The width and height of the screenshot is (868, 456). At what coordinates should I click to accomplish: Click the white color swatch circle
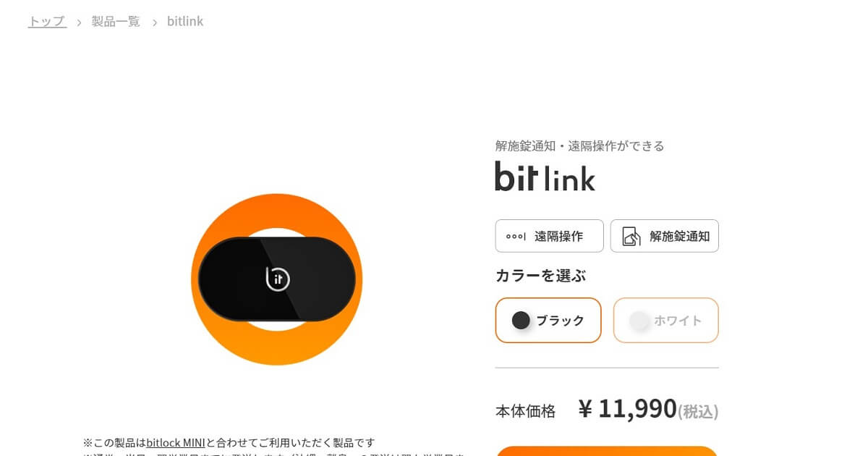click(639, 320)
